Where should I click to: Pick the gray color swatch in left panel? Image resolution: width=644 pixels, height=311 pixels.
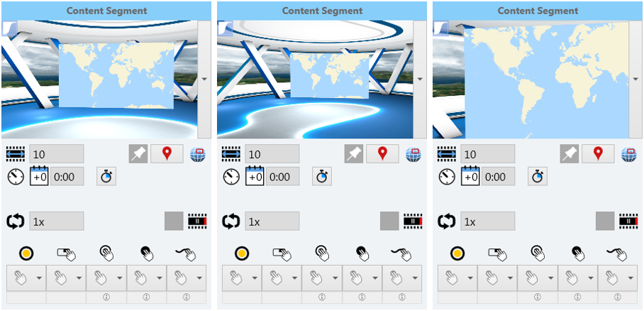(x=174, y=221)
